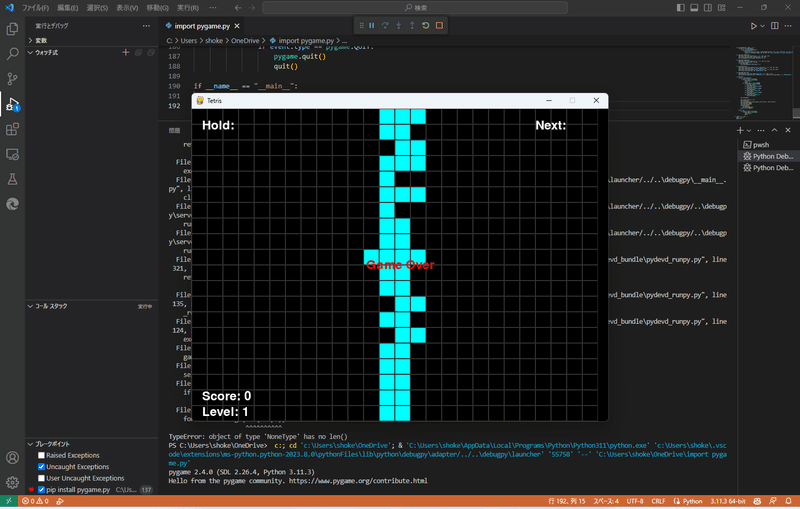Viewport: 800px width, 509px height.
Task: Click the OneDrive breadcrumb segment
Action: 245,41
